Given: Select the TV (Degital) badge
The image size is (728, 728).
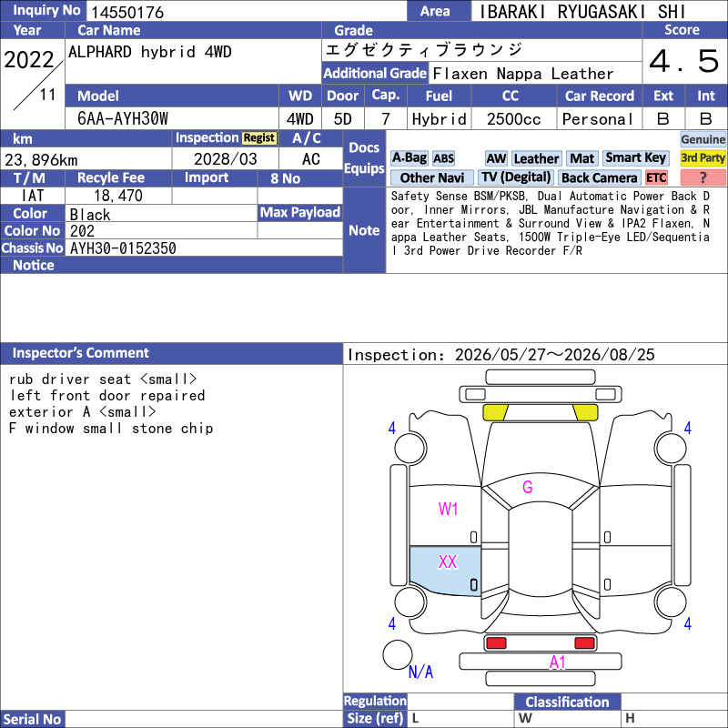Looking at the screenshot, I should (516, 177).
